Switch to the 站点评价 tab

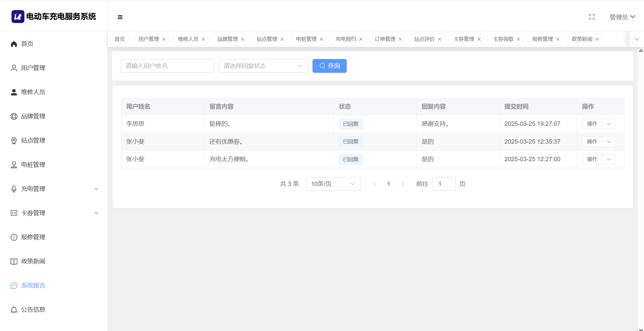coord(424,39)
